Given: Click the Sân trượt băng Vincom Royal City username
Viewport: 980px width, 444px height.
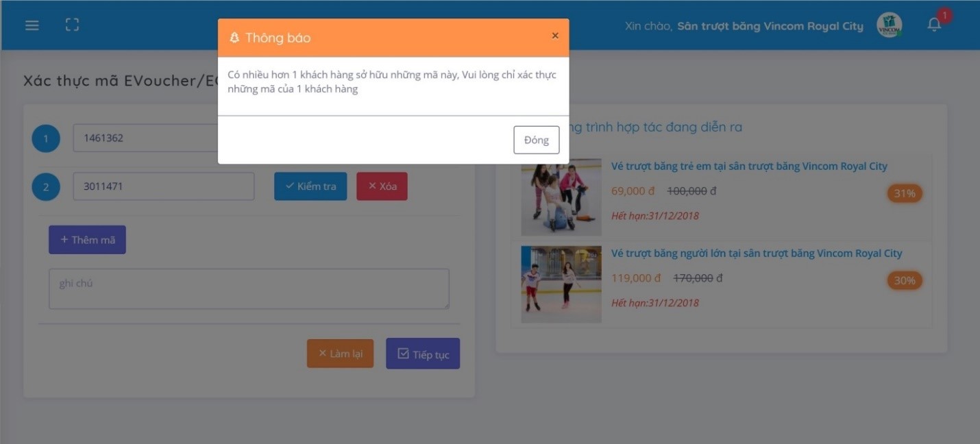Looking at the screenshot, I should (x=770, y=26).
